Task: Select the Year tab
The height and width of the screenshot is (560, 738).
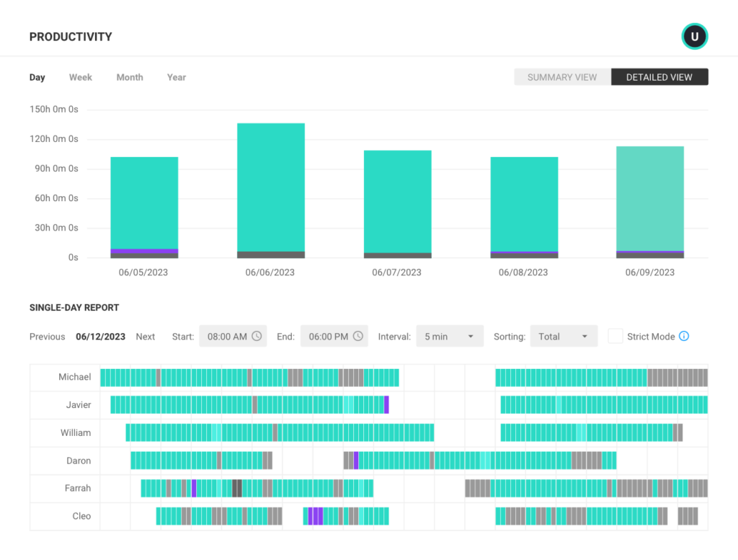Action: click(x=176, y=77)
